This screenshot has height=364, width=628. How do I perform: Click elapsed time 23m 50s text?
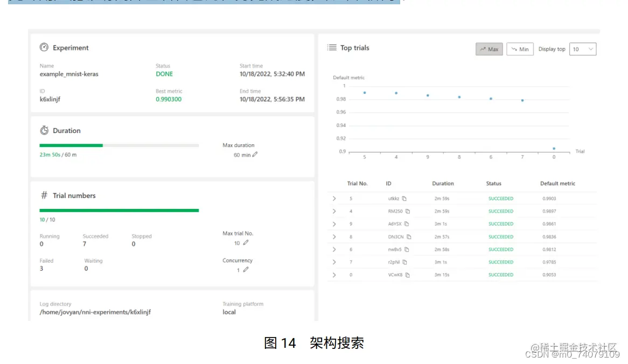(x=50, y=155)
